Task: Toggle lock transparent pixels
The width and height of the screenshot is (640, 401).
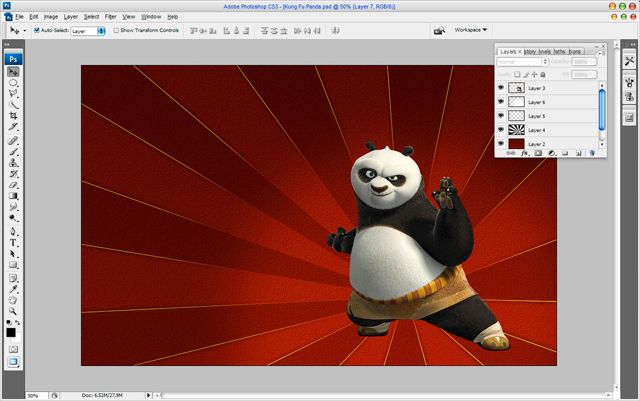Action: [517, 74]
